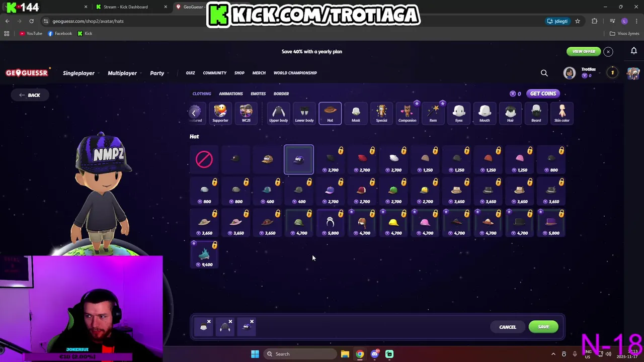The image size is (644, 362).
Task: Choose the teal trucker cap priced 400
Action: tap(267, 191)
